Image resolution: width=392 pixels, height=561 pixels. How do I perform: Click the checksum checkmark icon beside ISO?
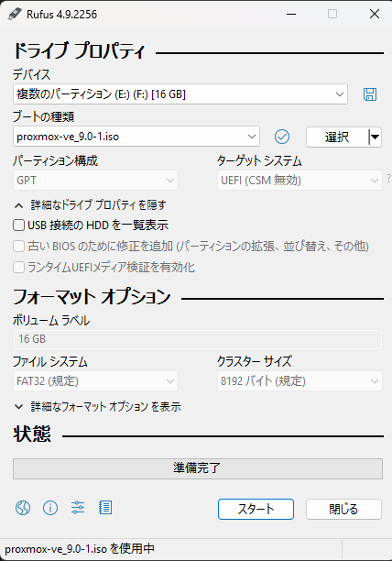coord(282,137)
